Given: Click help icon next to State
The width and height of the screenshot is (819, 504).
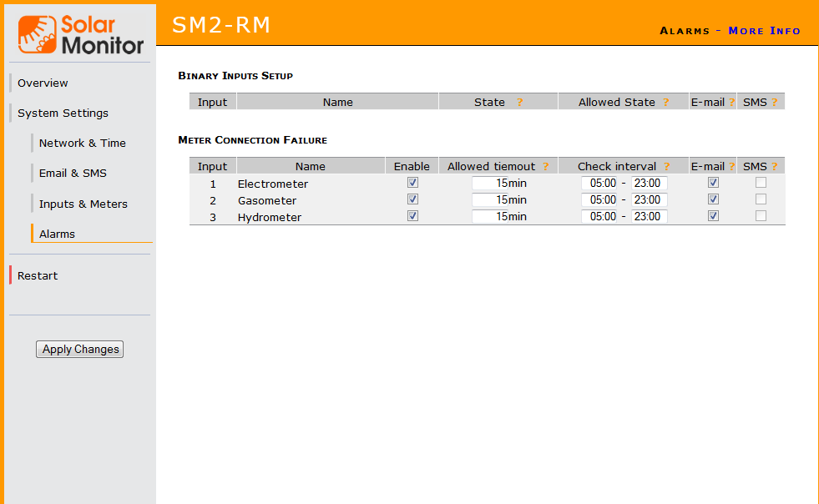Looking at the screenshot, I should 519,102.
